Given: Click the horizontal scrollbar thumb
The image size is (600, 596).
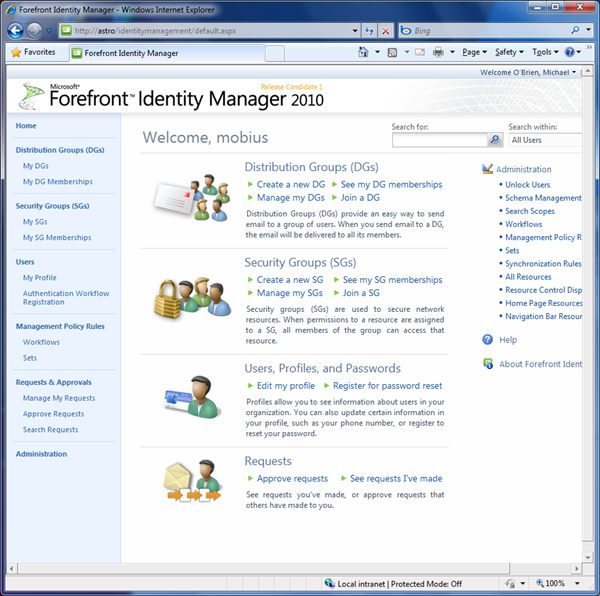Looking at the screenshot, I should 264,568.
